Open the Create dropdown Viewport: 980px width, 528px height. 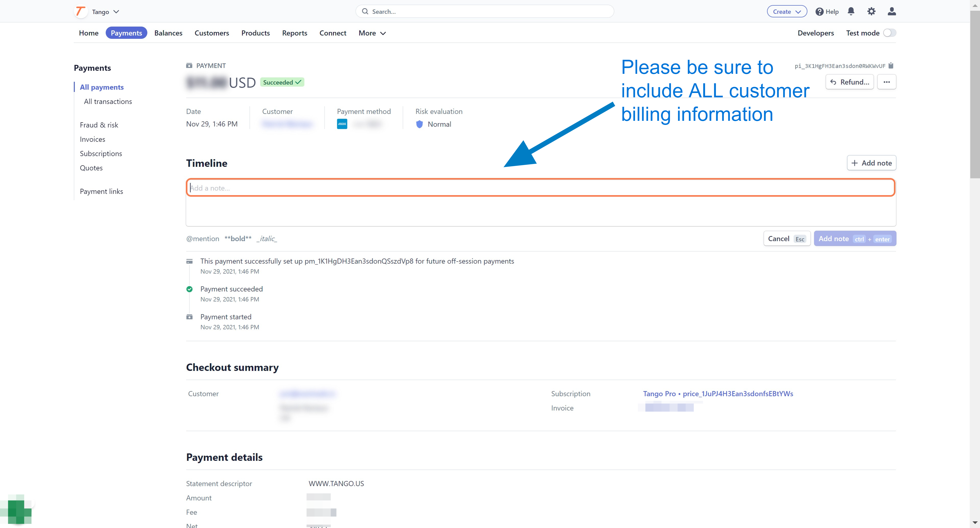(x=787, y=11)
